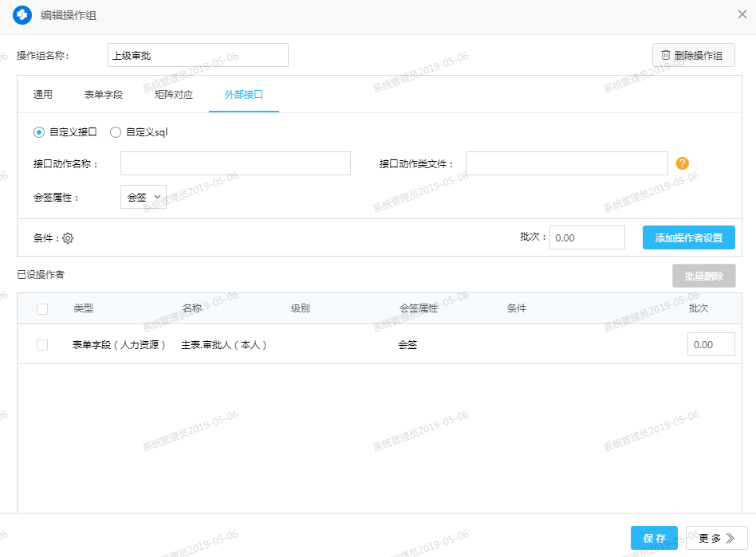Click the orange help question mark icon

coord(682,163)
